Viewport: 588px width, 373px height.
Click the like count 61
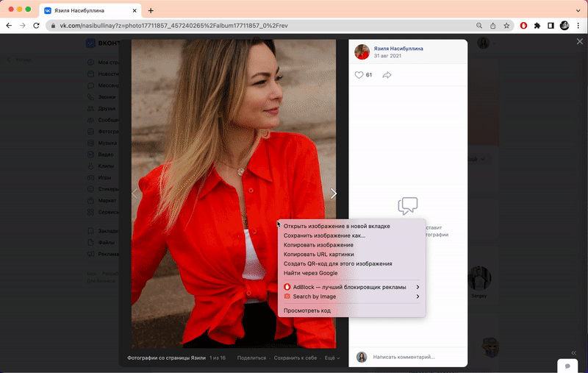point(369,75)
